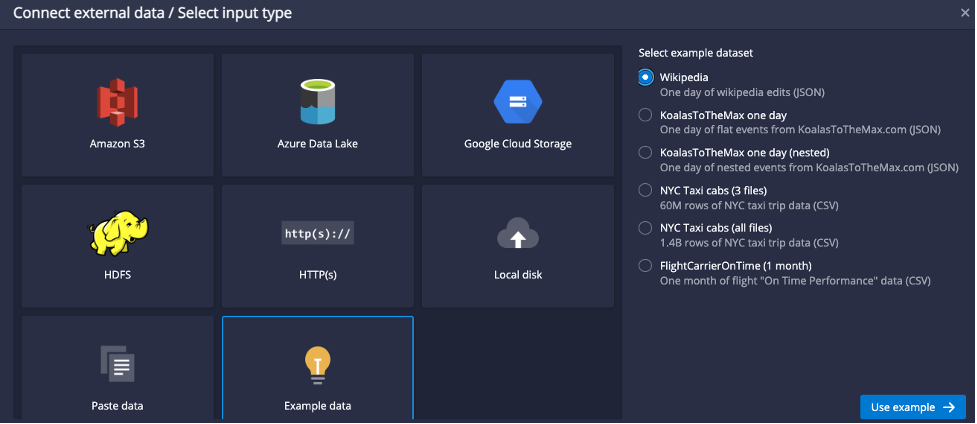The height and width of the screenshot is (424, 977).
Task: Choose the HTTP(s) input type icon
Action: [318, 234]
